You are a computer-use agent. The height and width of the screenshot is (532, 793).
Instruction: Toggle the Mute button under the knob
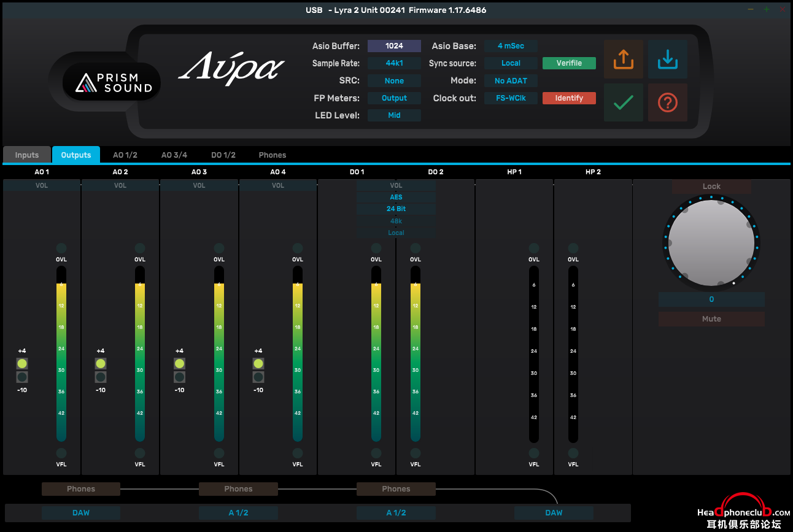711,319
